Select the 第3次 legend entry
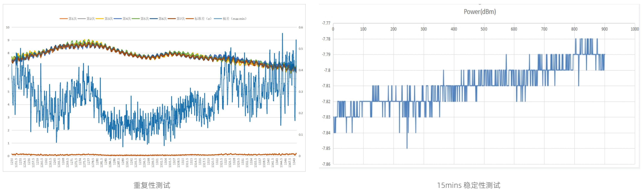Viewport: 644px width, 196px height. [x=108, y=19]
